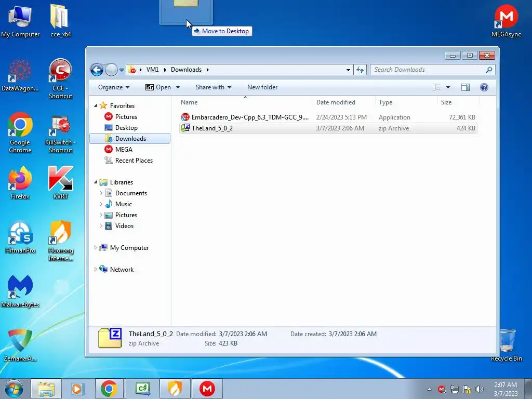Select Videos library
Viewport: 532px width, 399px height.
[x=124, y=225]
